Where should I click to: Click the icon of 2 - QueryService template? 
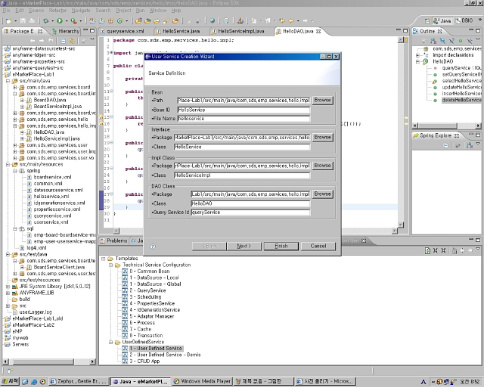125,290
